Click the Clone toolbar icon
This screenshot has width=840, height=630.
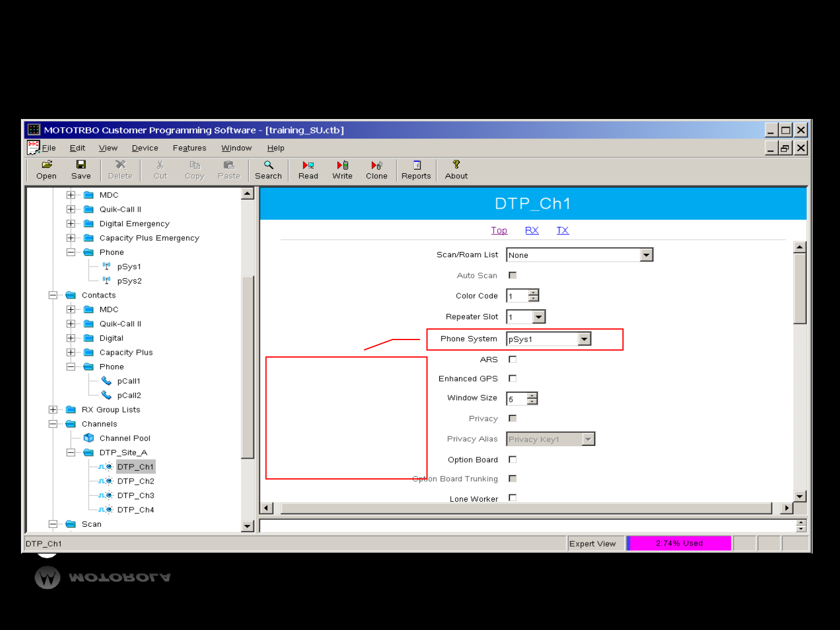pos(377,170)
